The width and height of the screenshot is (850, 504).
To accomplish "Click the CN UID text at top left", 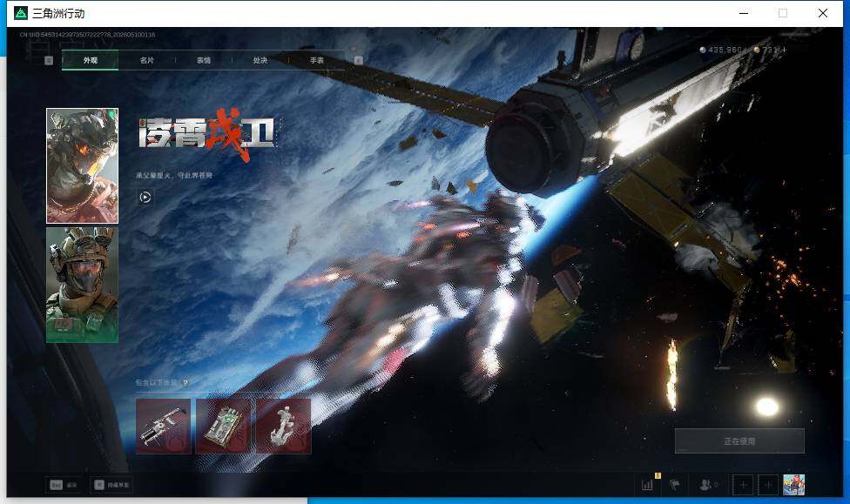I will pos(88,35).
